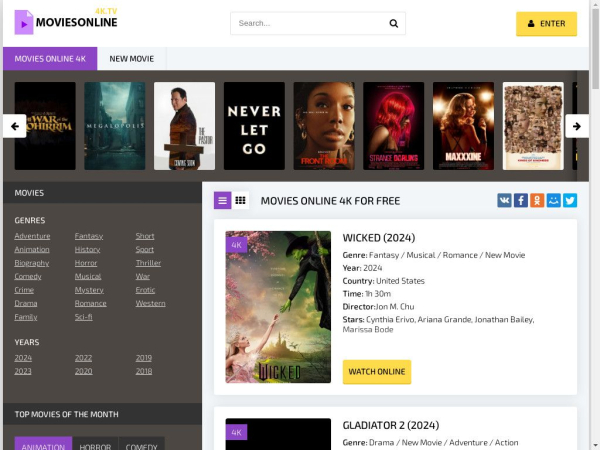Filter movies by year 2020

(83, 372)
